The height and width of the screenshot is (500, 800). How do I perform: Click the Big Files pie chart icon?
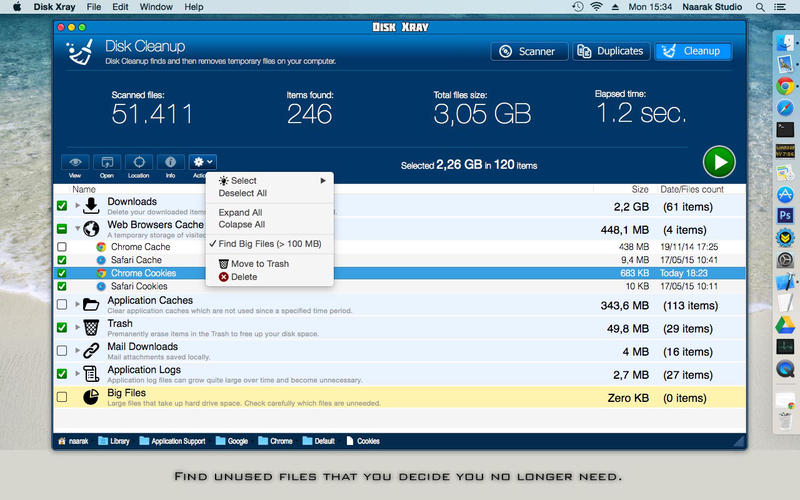coord(91,397)
